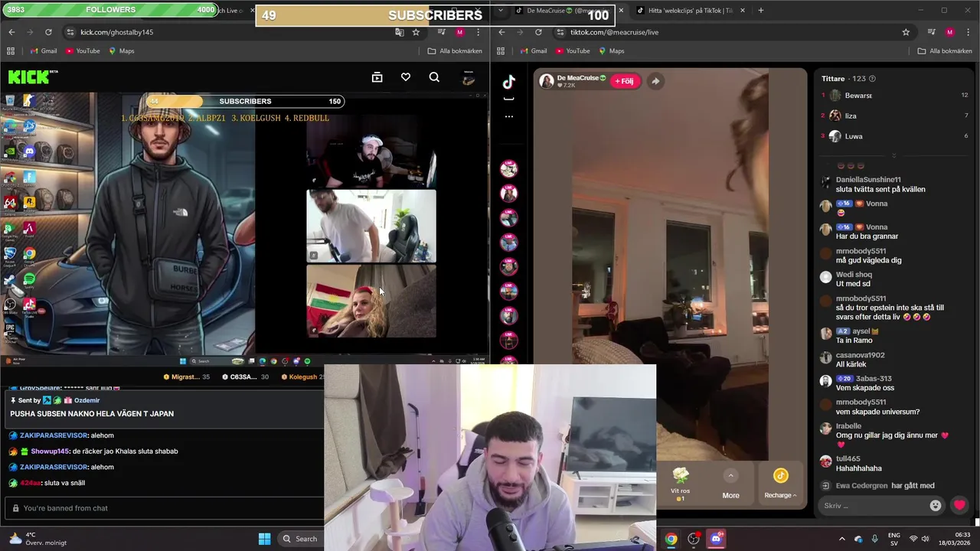
Task: Open weather widget on taskbar
Action: coord(38,539)
